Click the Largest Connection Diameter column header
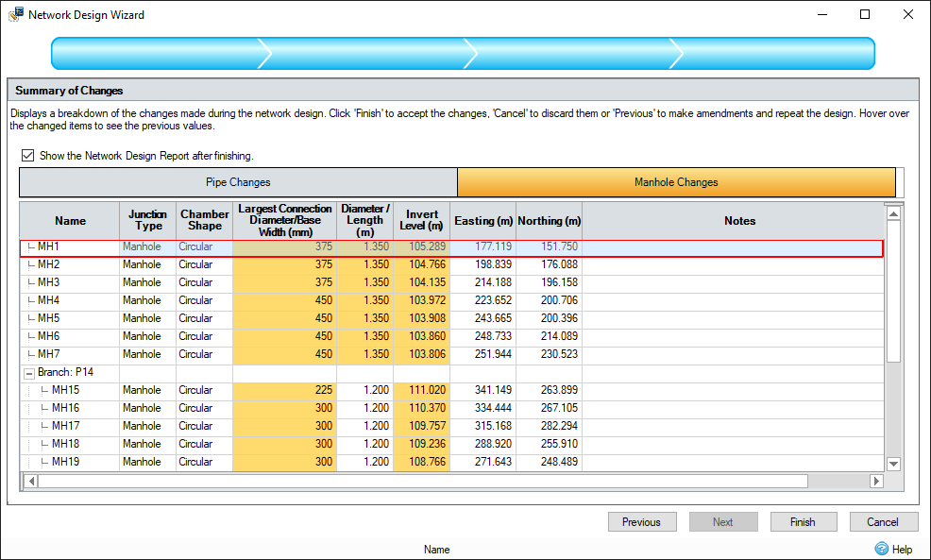The height and width of the screenshot is (560, 931). coord(284,220)
